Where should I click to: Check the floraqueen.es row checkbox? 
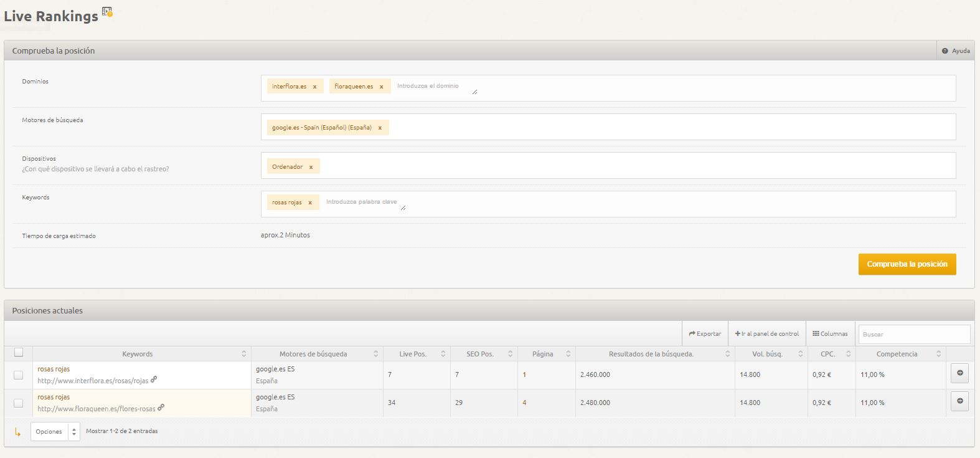(x=19, y=403)
